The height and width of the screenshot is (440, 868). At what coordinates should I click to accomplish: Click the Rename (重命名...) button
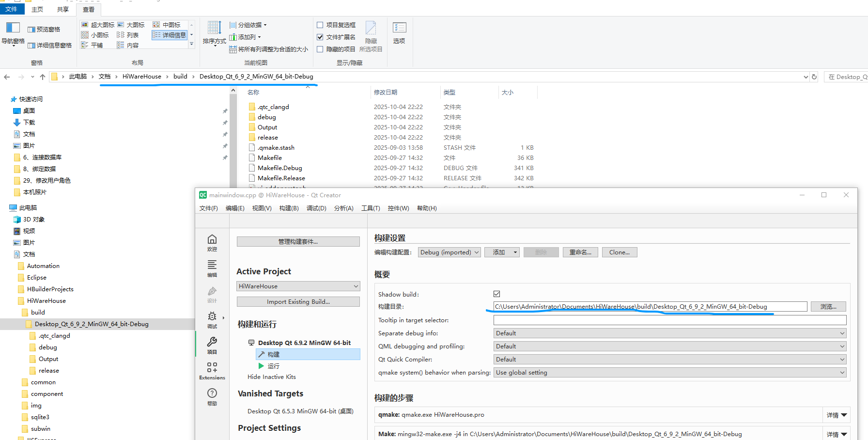pos(580,252)
